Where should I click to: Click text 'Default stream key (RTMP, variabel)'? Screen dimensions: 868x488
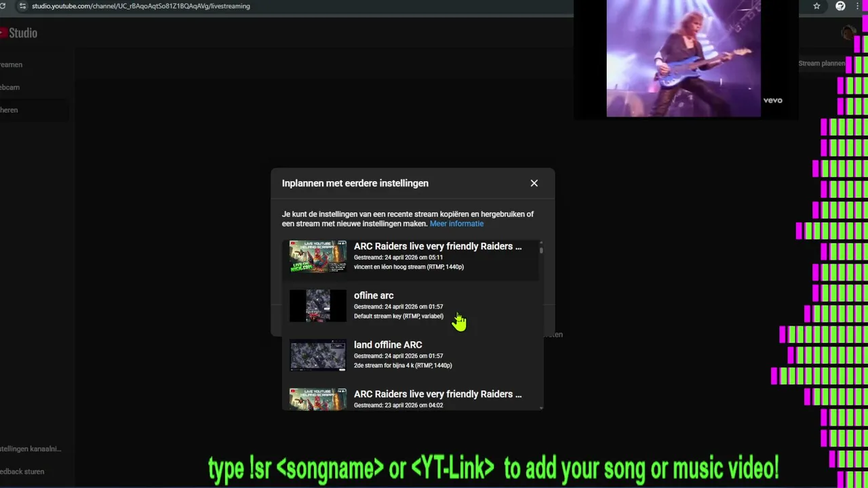coord(399,316)
